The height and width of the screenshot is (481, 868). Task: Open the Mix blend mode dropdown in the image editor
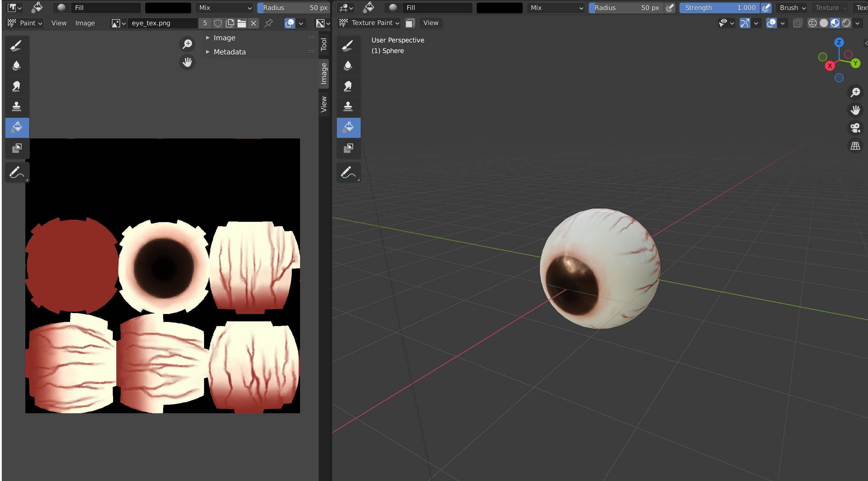[224, 8]
